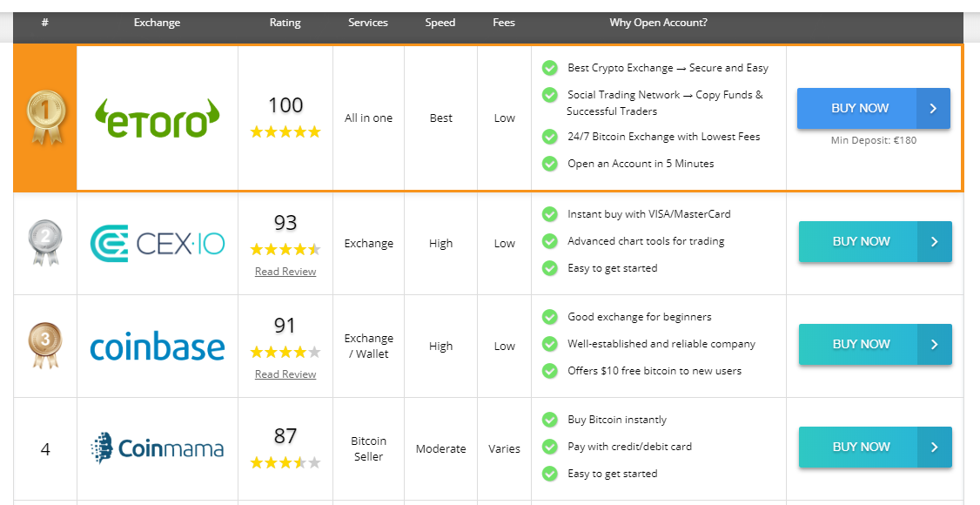The image size is (980, 505).
Task: Click checkmark beside Good exchange for beginners
Action: click(x=549, y=317)
